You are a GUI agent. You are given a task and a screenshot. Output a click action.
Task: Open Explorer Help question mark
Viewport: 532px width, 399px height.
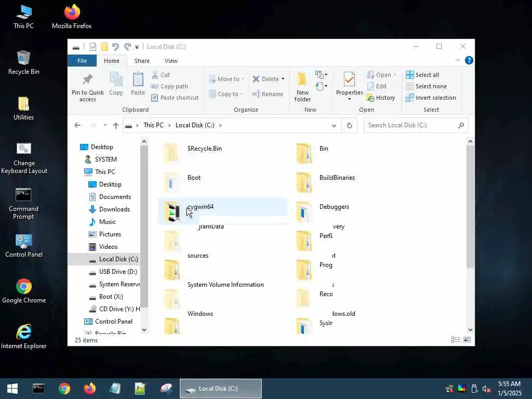pos(469,60)
